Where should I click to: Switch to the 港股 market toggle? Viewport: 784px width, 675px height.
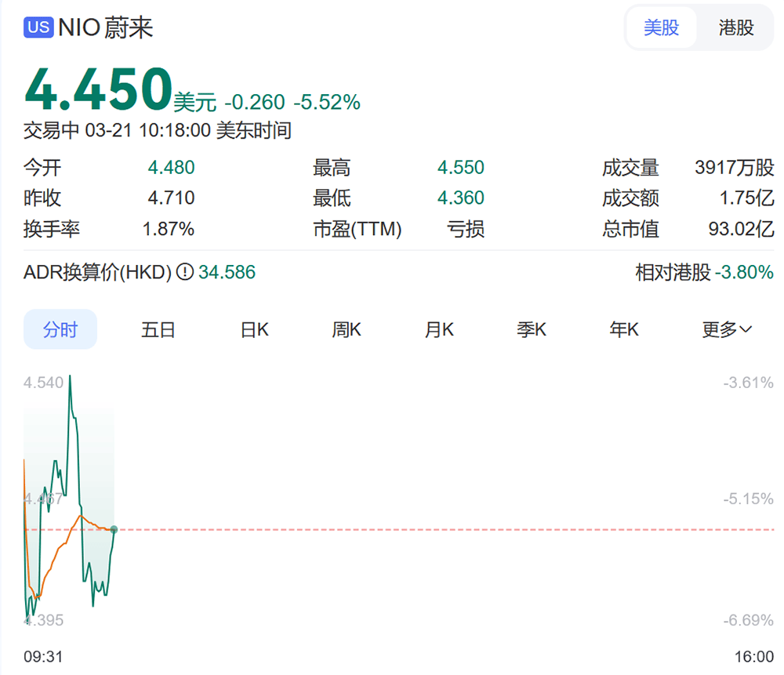tap(736, 27)
